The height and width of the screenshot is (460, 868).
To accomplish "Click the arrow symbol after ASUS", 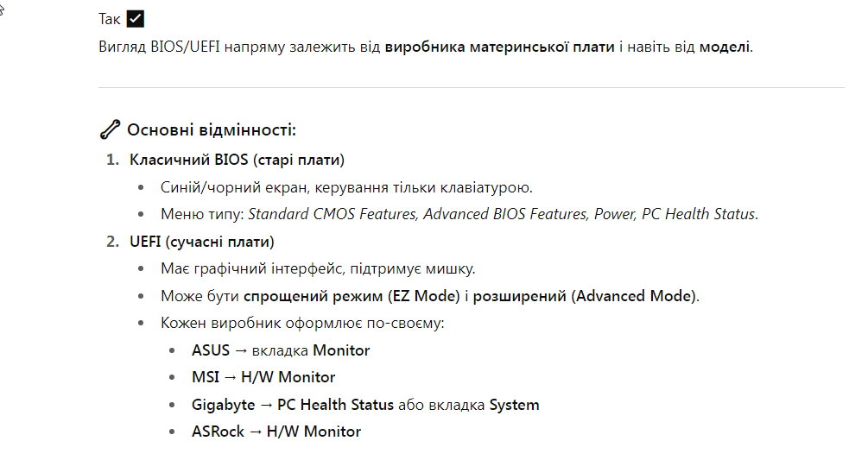I will (x=241, y=350).
